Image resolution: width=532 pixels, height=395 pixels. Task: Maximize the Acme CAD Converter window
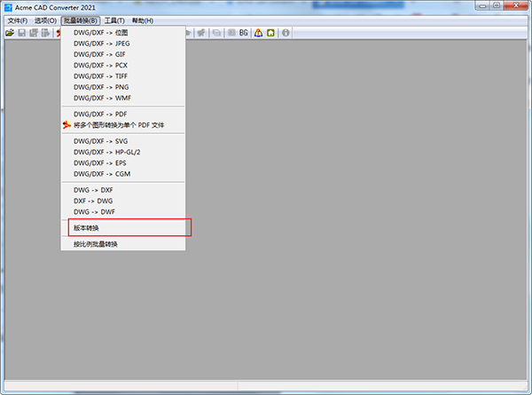coord(497,6)
